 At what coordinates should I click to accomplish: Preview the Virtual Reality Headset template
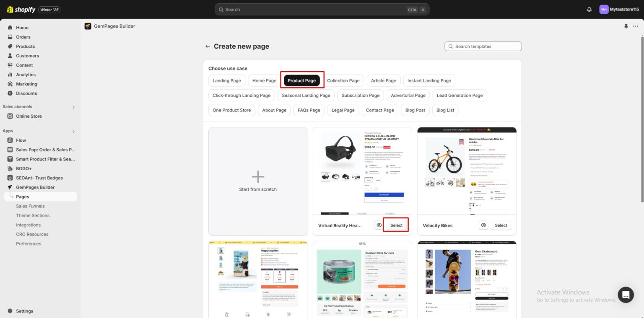pos(379,225)
